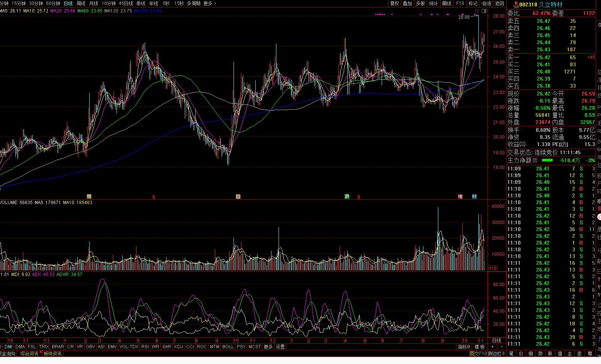601x364 pixels.
Task: Open the 财 event marker on the chart
Action: (474, 196)
